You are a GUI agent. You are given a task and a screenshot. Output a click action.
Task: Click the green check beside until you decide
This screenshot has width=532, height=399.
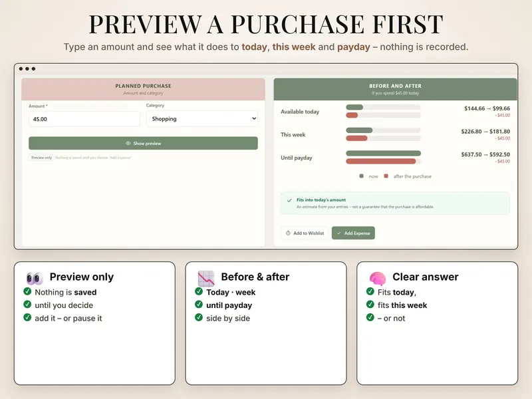pyautogui.click(x=27, y=305)
